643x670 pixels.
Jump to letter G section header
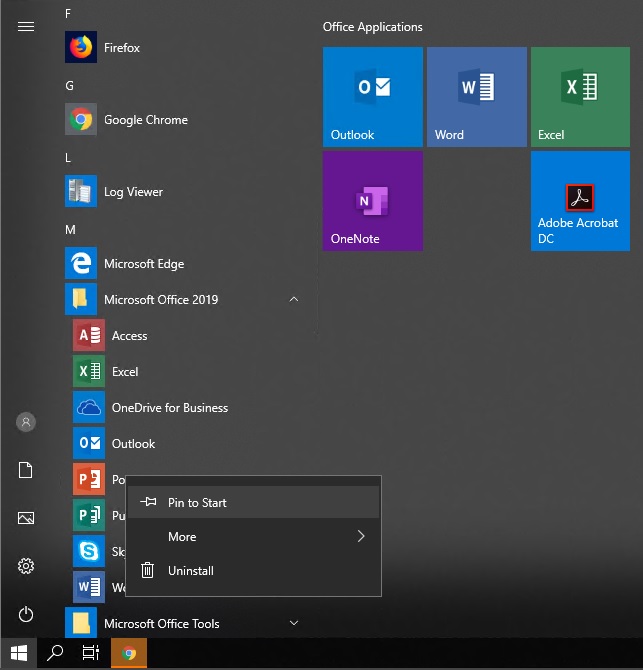pos(69,86)
